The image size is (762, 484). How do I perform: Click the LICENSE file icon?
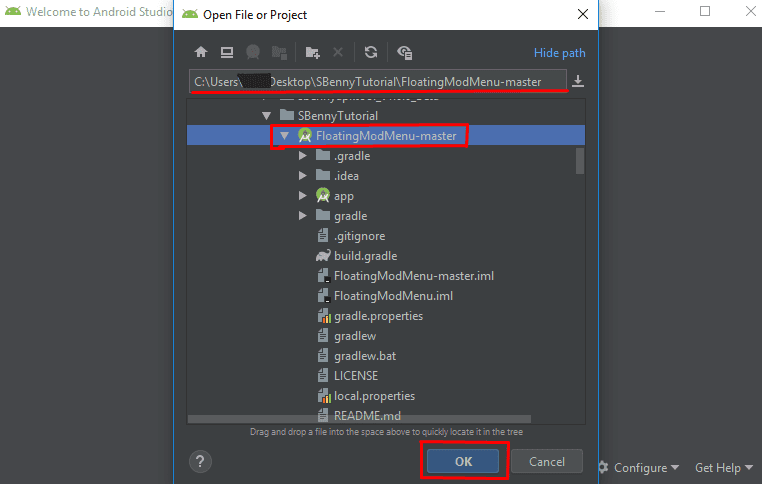(323, 376)
